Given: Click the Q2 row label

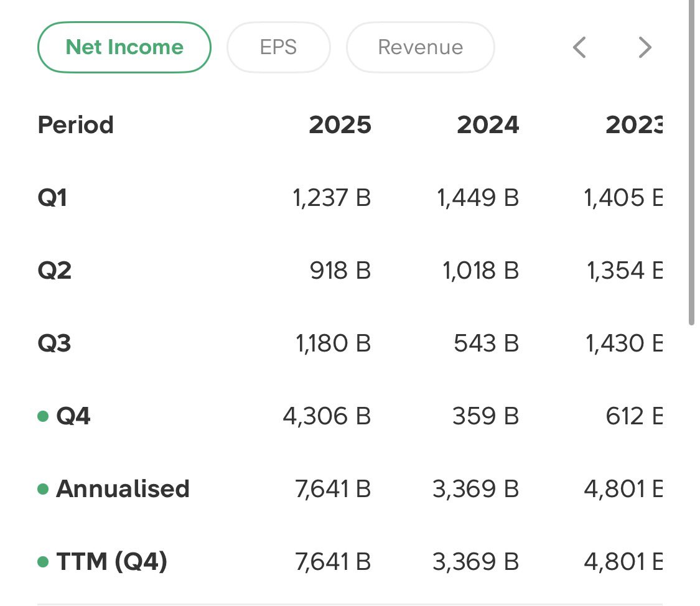Looking at the screenshot, I should pyautogui.click(x=54, y=271).
